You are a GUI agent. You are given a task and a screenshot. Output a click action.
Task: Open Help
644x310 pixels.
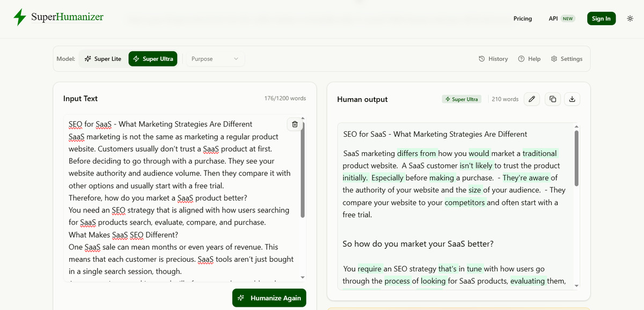click(529, 59)
